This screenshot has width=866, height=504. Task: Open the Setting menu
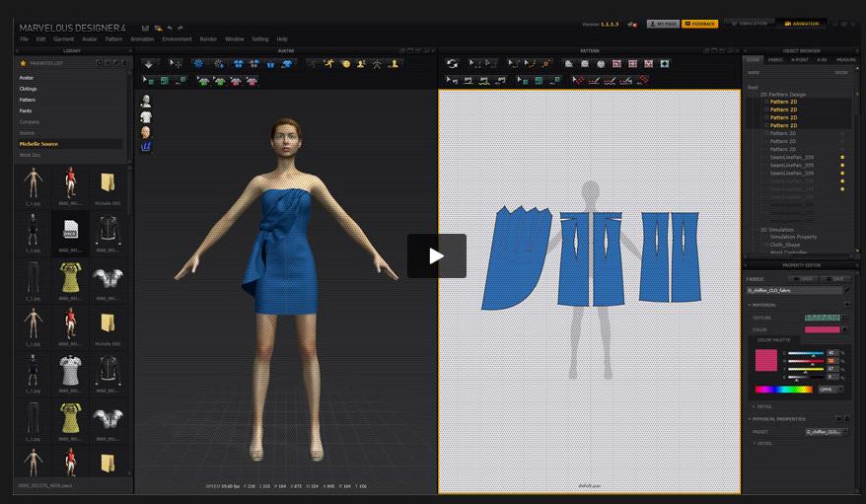tap(260, 39)
